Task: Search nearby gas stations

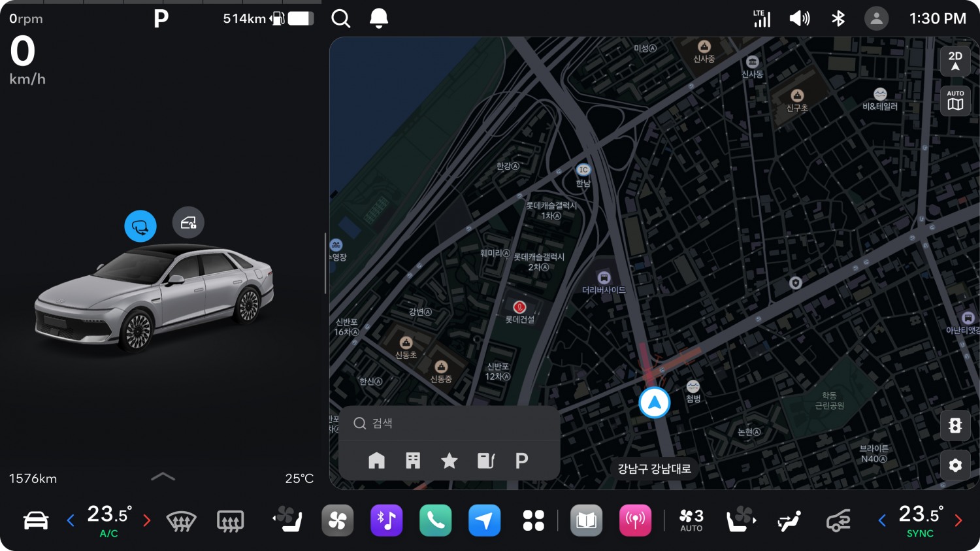Action: point(486,461)
